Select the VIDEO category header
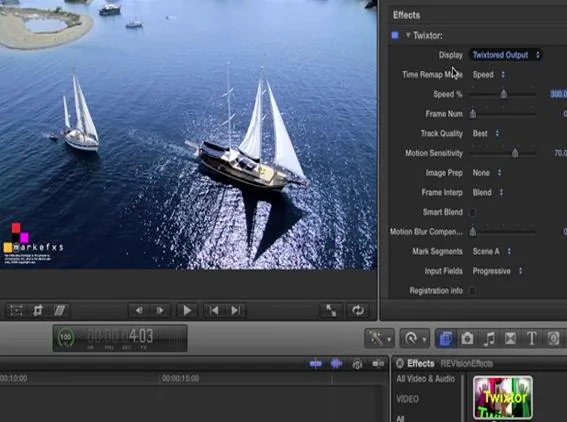The width and height of the screenshot is (567, 422). click(408, 399)
